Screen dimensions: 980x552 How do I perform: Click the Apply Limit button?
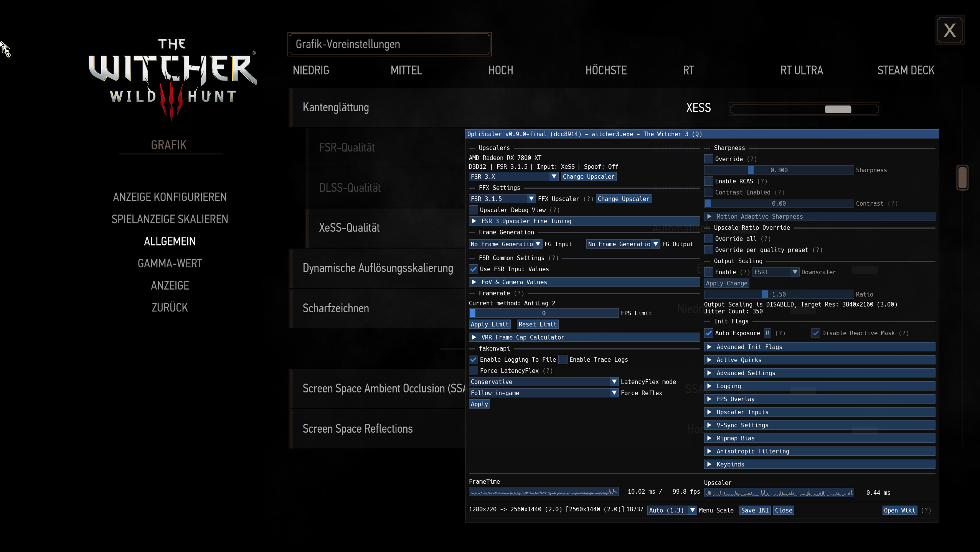(x=490, y=324)
